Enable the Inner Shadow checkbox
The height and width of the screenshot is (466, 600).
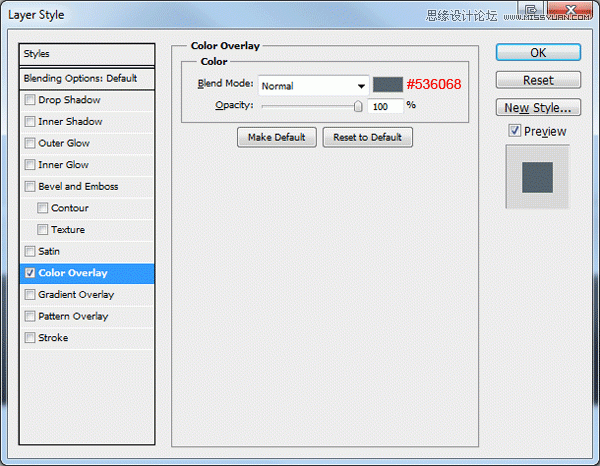pos(30,122)
